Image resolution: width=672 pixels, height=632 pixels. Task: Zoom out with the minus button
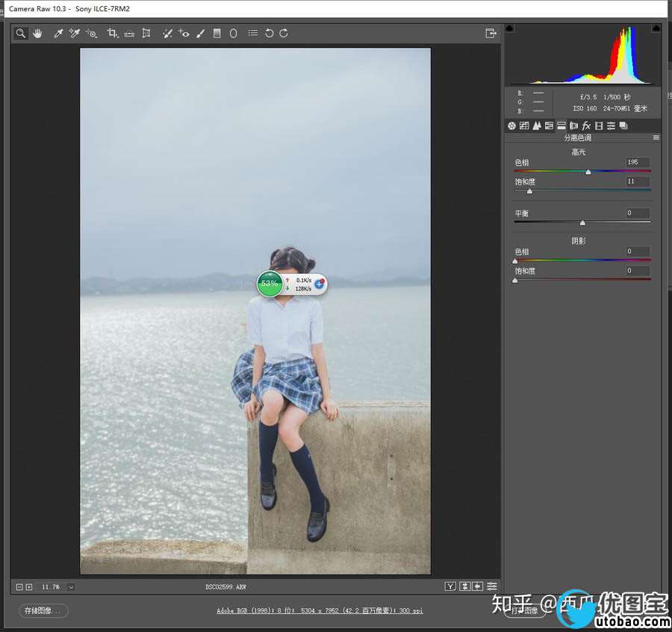coord(19,586)
